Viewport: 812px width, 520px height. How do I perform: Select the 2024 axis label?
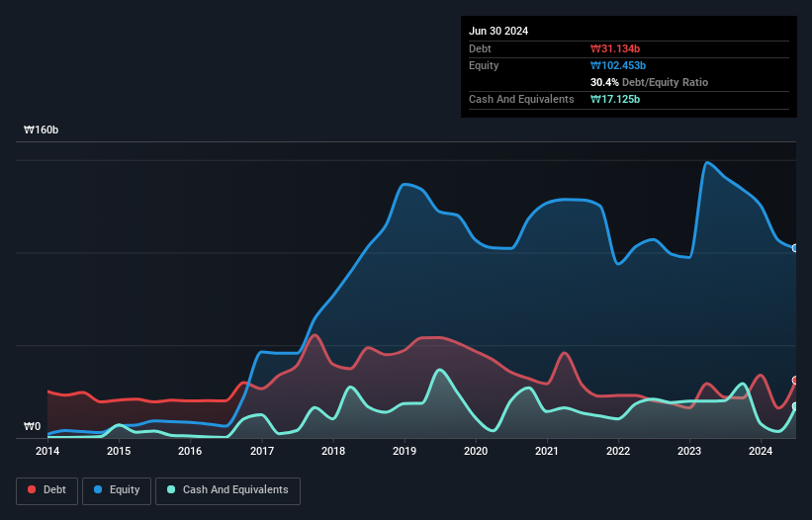point(761,451)
